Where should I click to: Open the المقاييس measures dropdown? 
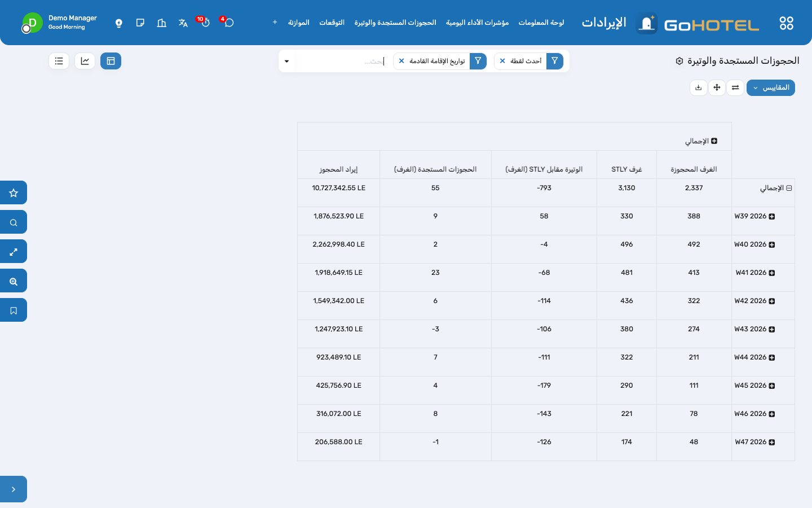click(771, 87)
